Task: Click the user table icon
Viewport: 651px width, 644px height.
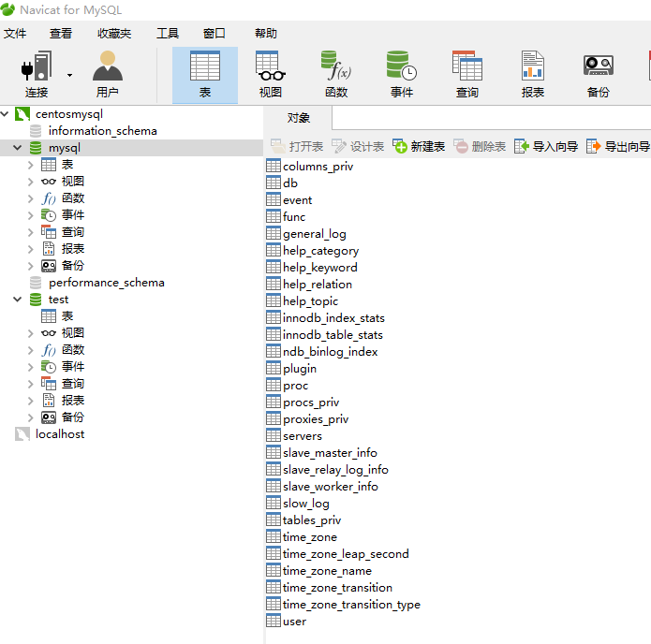Action: pos(274,622)
